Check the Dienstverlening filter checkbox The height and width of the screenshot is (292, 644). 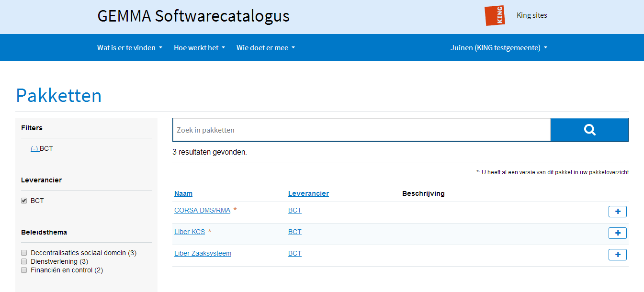[x=24, y=261]
